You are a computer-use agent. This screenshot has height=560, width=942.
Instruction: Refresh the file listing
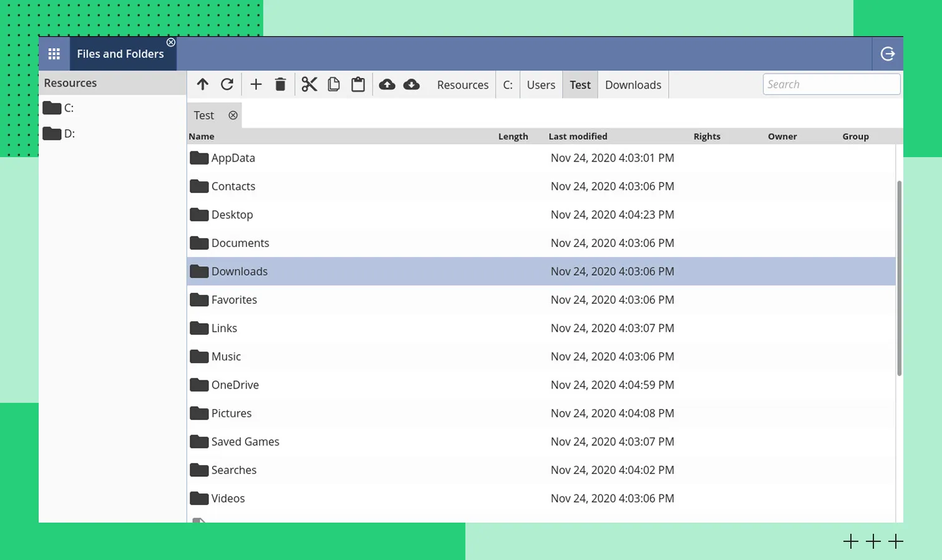pos(227,85)
